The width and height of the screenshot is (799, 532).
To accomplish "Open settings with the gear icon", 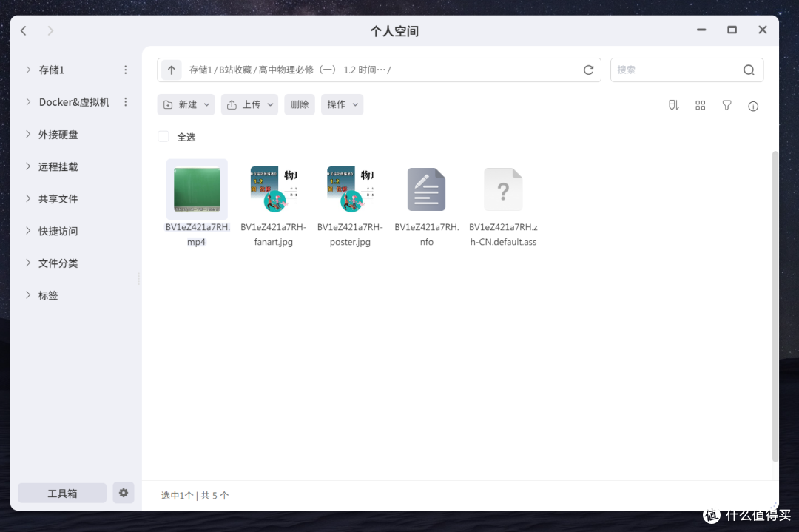I will pyautogui.click(x=124, y=493).
